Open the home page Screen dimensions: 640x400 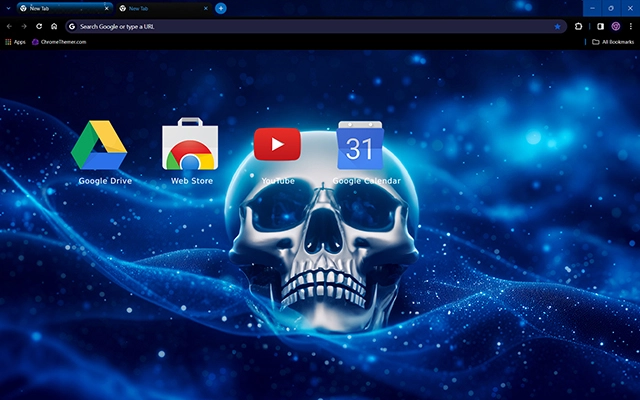54,27
